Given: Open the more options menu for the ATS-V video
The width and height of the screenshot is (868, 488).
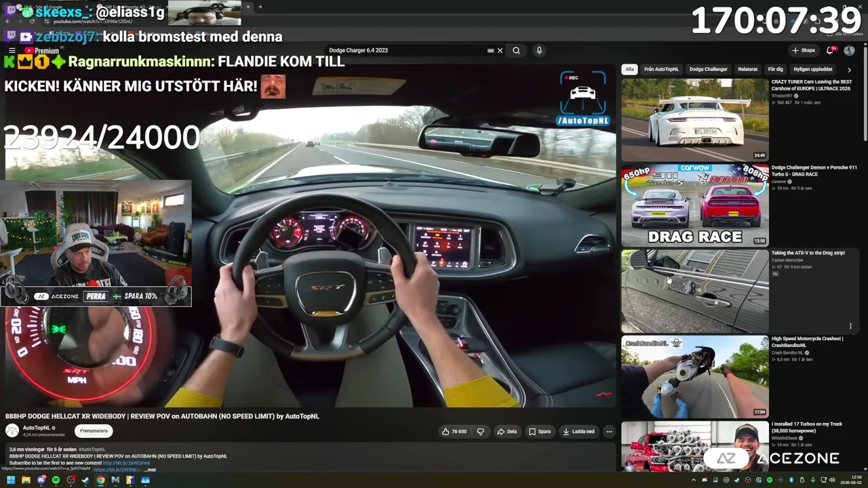Looking at the screenshot, I should pyautogui.click(x=850, y=326).
